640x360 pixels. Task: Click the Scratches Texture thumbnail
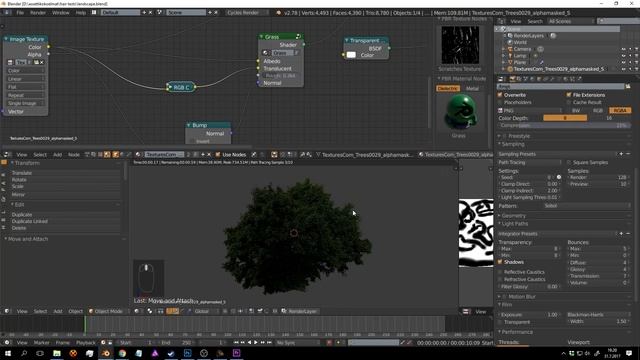(460, 45)
